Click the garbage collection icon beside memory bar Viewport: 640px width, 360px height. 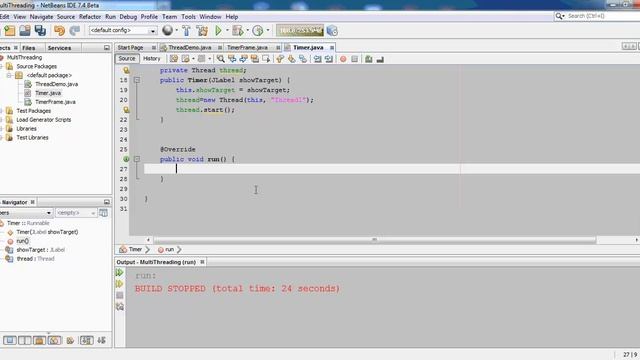click(332, 31)
